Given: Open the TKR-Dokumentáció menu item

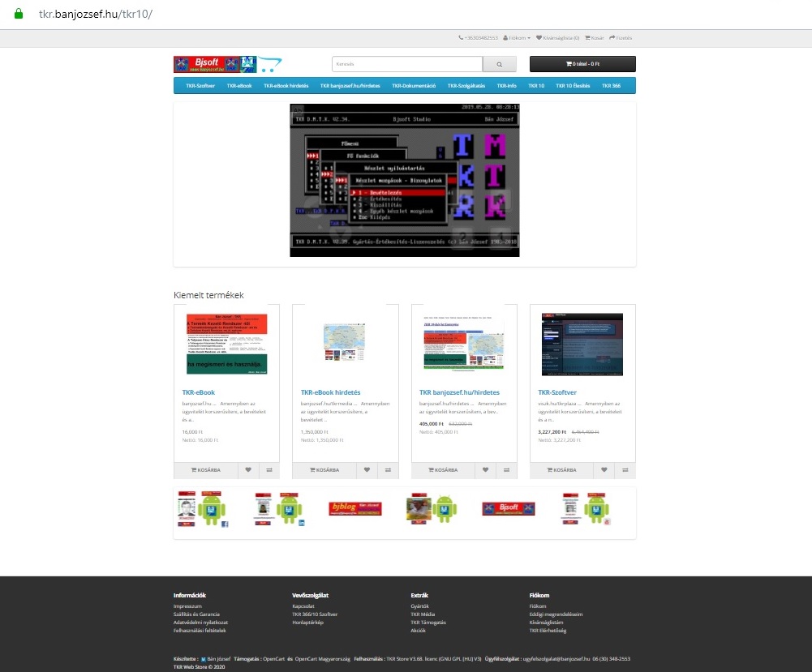Looking at the screenshot, I should click(414, 86).
